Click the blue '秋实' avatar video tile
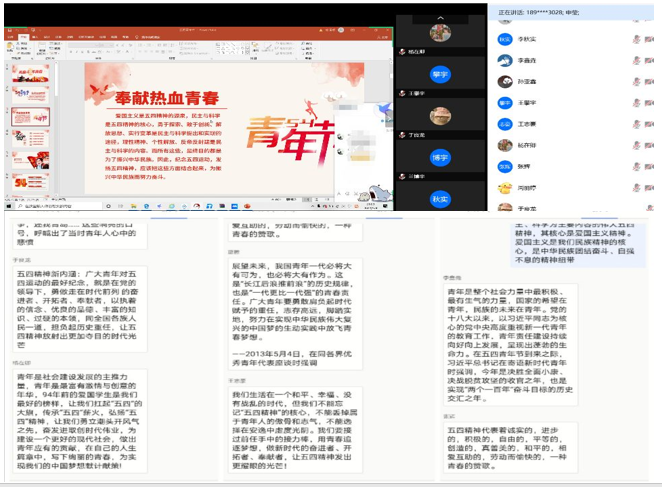The image size is (662, 487). pyautogui.click(x=440, y=199)
